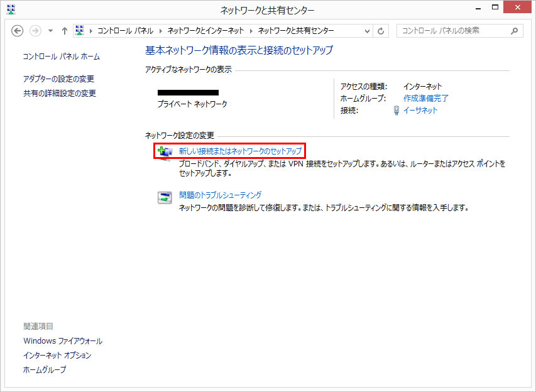The width and height of the screenshot is (536, 392).
Task: Close the ネットワークと共有センター window
Action: coord(518,7)
